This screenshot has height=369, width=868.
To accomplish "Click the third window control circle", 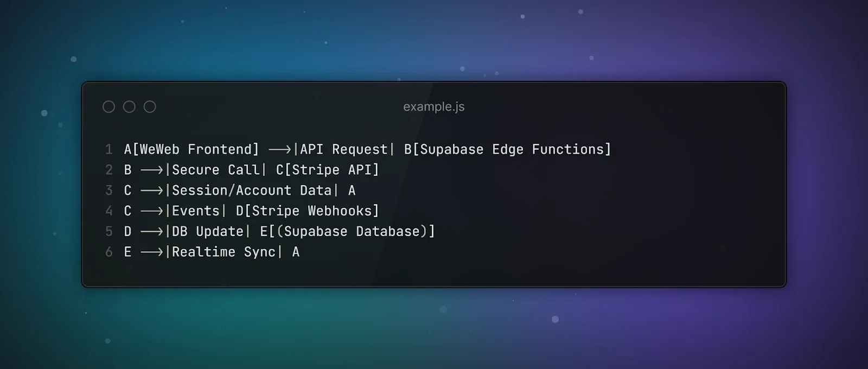I will (150, 107).
